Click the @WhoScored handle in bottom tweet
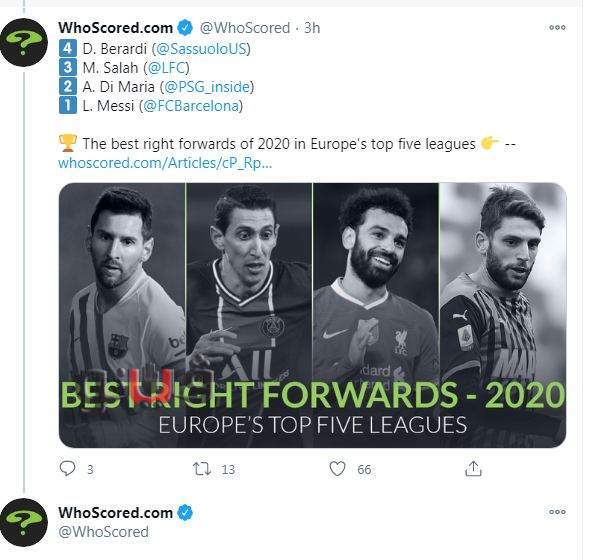600x560 pixels. (103, 532)
